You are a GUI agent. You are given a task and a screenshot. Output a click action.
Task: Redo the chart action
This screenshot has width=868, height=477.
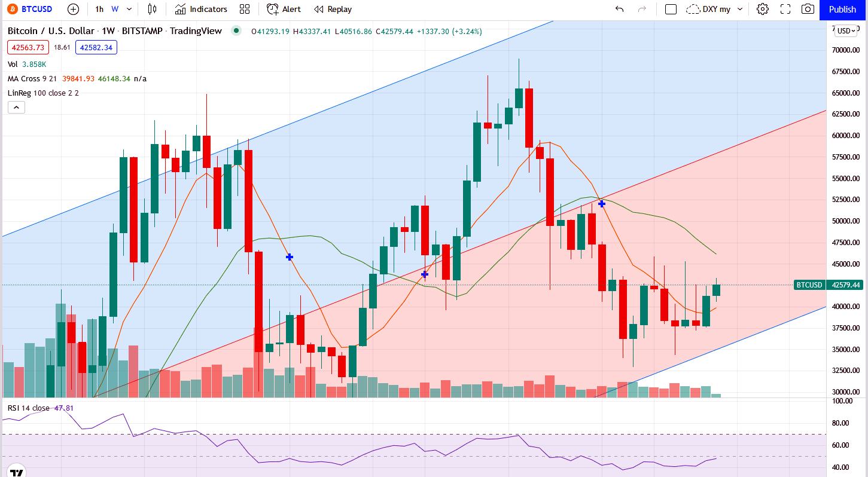(x=642, y=9)
